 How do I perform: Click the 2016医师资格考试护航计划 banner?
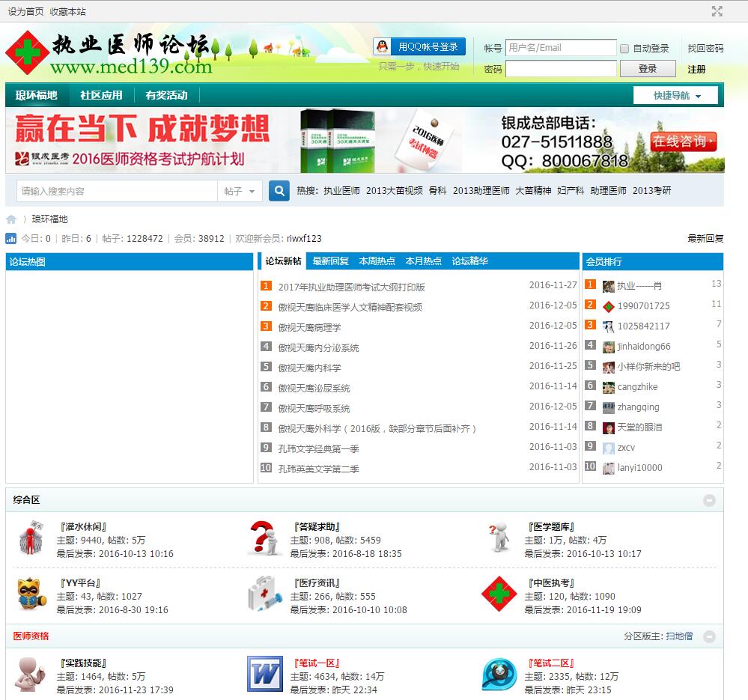pyautogui.click(x=365, y=140)
